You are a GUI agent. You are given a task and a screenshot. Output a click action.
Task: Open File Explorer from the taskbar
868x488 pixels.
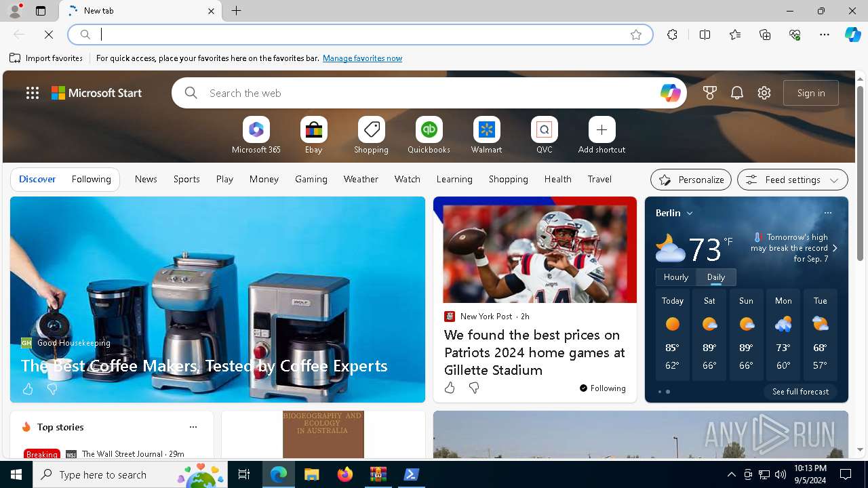(311, 474)
